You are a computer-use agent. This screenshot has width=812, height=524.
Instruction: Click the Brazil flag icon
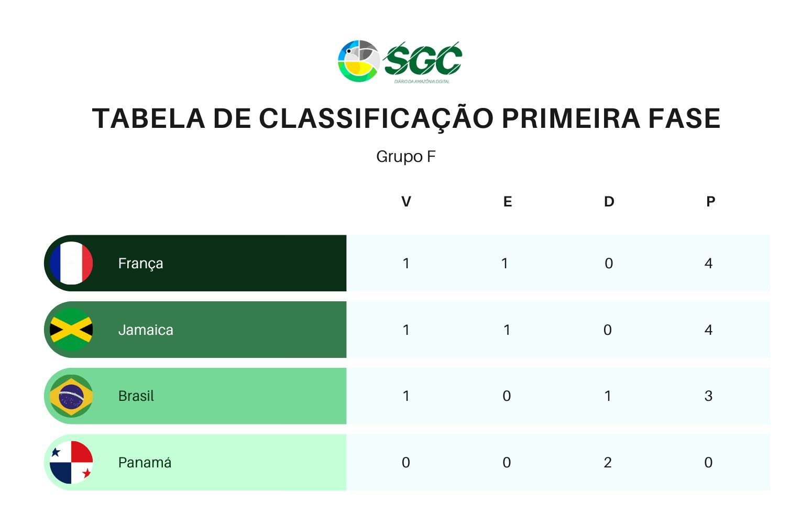click(x=71, y=396)
